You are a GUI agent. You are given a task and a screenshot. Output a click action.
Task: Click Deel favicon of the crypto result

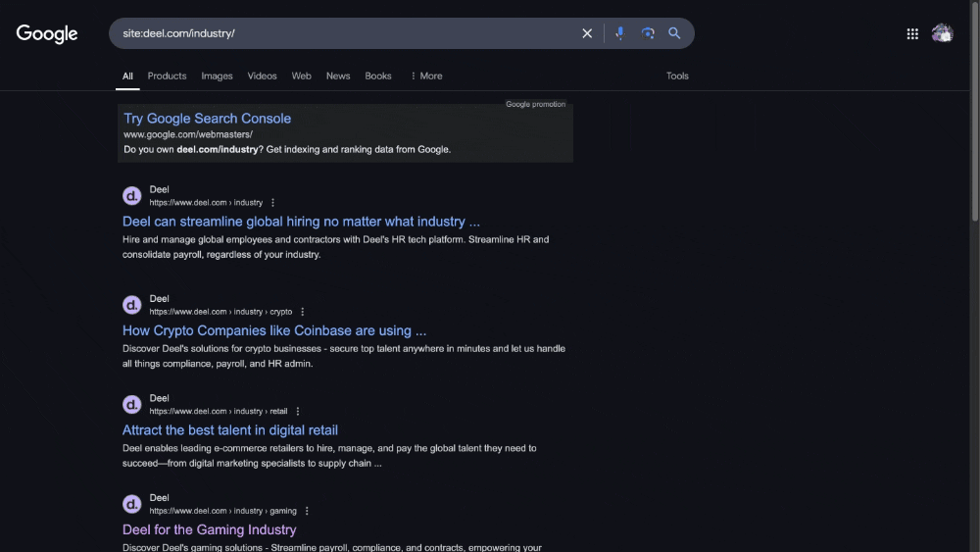pos(132,305)
